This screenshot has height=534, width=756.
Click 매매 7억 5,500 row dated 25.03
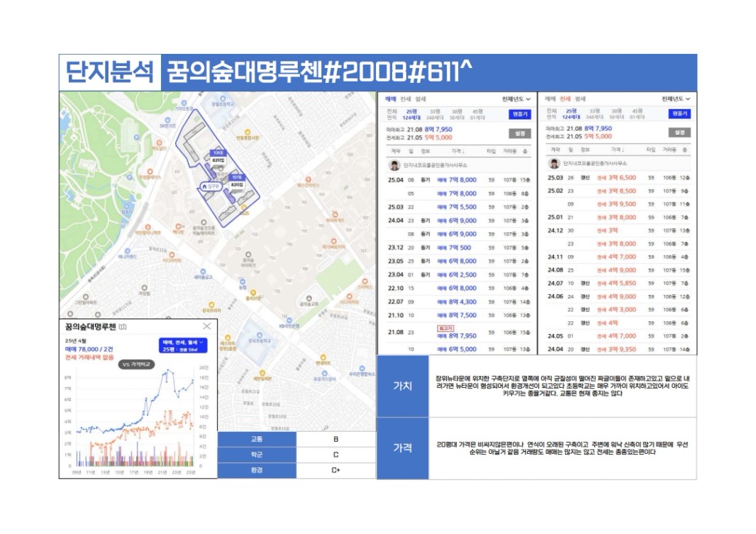pyautogui.click(x=459, y=207)
